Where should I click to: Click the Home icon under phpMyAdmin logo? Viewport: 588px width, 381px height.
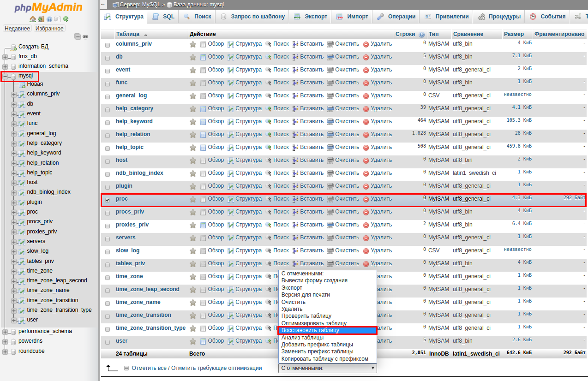pos(32,19)
